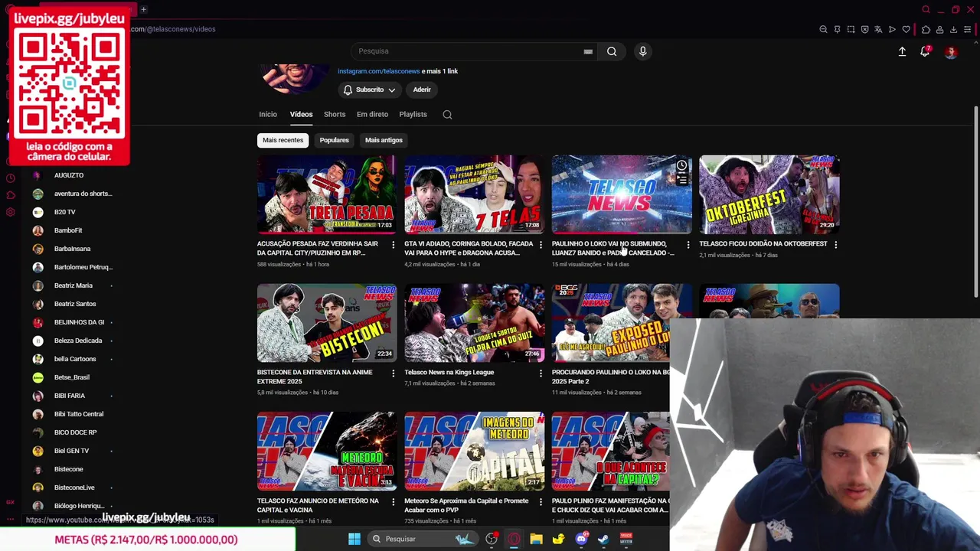The height and width of the screenshot is (551, 980).
Task: Open options menu for Meteoro Se Aproxima video
Action: pos(541,502)
